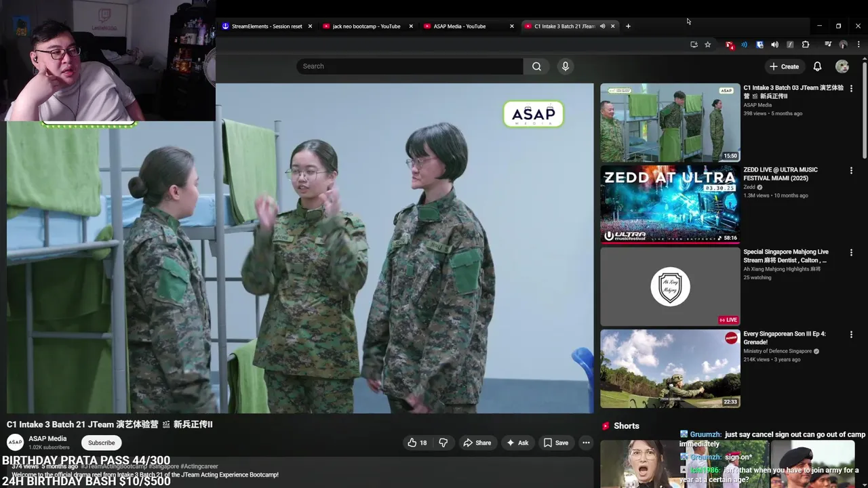This screenshot has height=488, width=868.
Task: Open YouTube notifications bell
Action: pos(817,66)
